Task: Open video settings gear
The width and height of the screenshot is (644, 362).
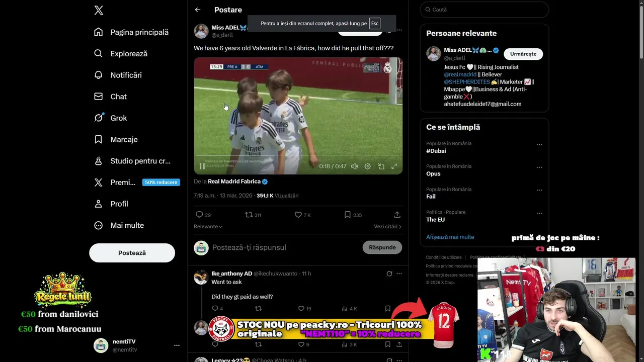Action: point(368,166)
